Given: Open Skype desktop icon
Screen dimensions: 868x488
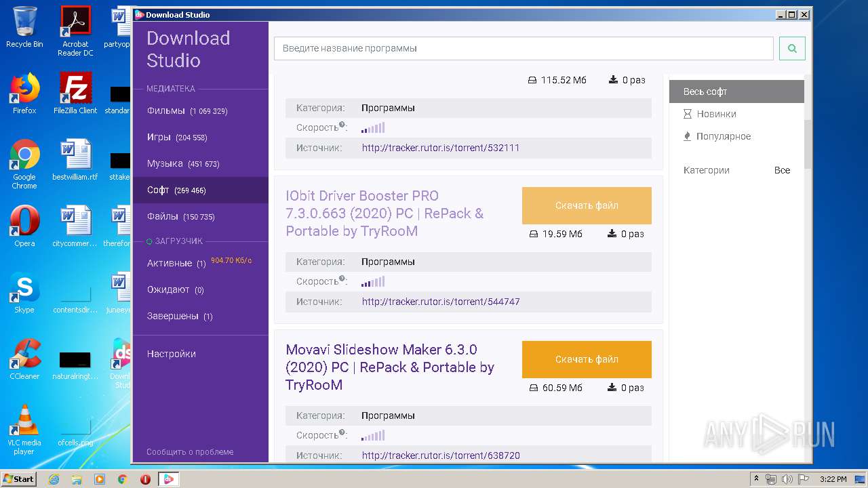Looking at the screenshot, I should 24,293.
